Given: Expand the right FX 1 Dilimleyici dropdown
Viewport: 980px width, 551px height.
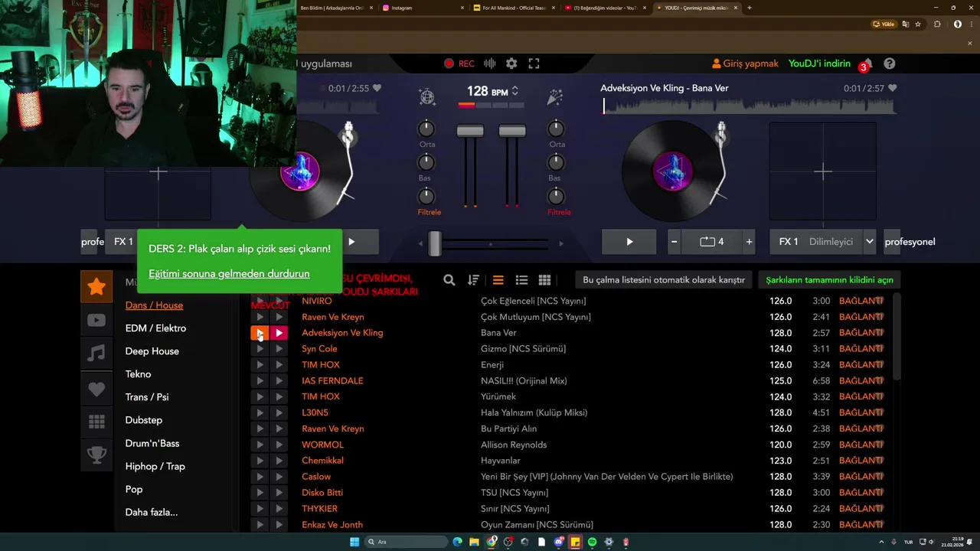Looking at the screenshot, I should pyautogui.click(x=870, y=242).
